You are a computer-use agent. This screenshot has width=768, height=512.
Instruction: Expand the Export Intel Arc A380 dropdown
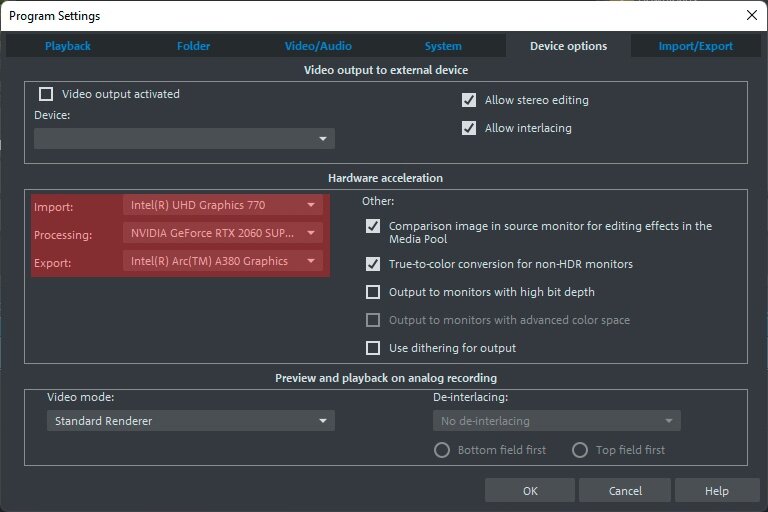coord(223,261)
